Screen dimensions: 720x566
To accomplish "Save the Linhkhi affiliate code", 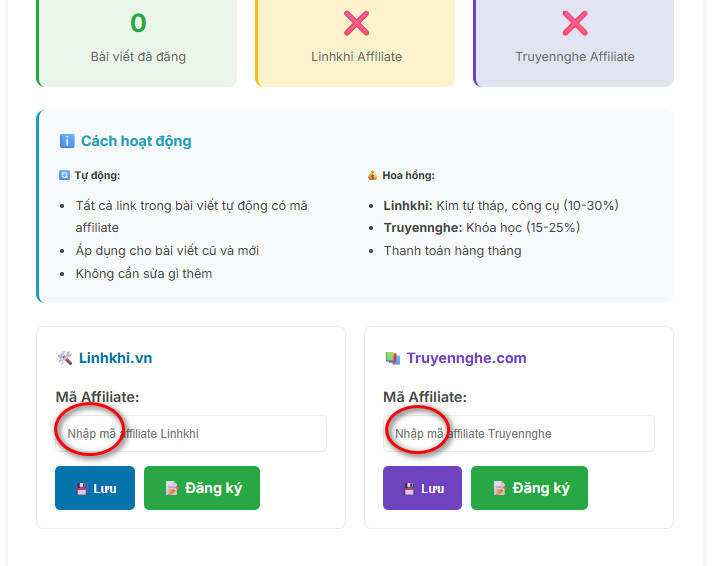I will tap(95, 488).
